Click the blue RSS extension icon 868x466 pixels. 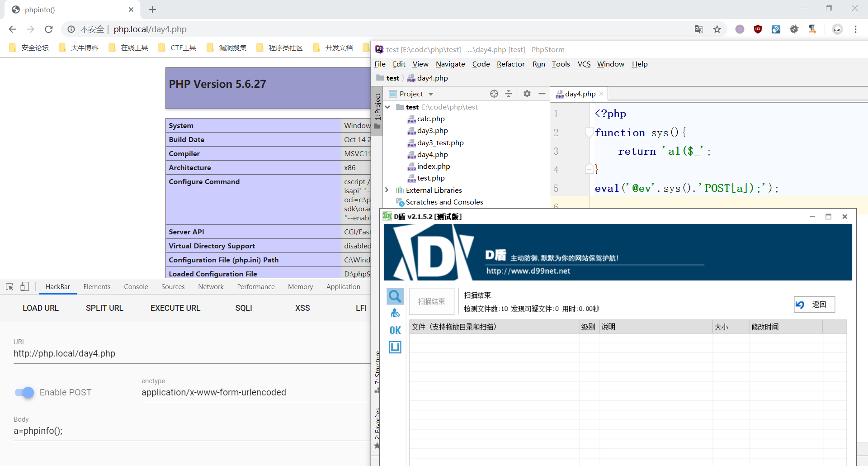[x=776, y=29]
